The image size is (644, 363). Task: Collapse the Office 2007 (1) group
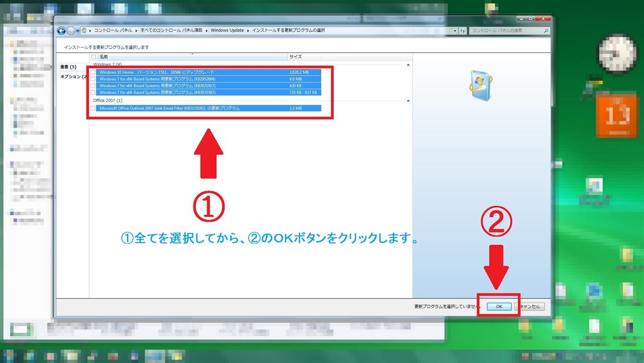click(408, 101)
